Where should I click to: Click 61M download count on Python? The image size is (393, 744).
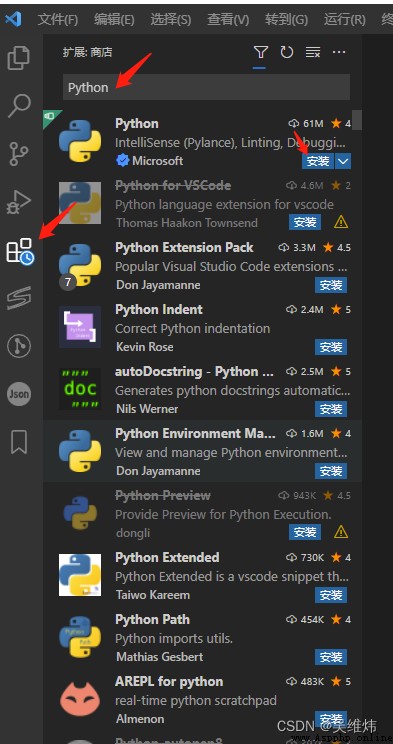(306, 124)
